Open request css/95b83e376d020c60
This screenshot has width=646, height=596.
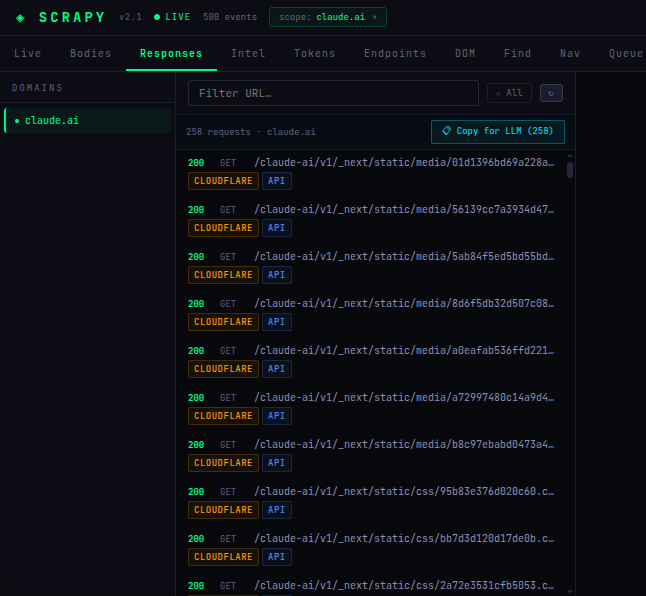(404, 491)
